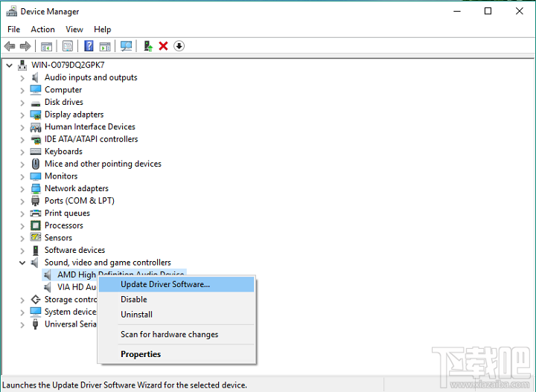
Task: Open the blue Help question-mark toolbar icon
Action: pos(89,46)
